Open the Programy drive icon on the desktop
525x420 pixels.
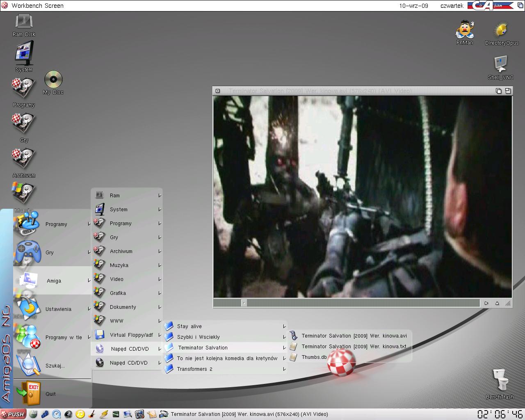click(24, 92)
